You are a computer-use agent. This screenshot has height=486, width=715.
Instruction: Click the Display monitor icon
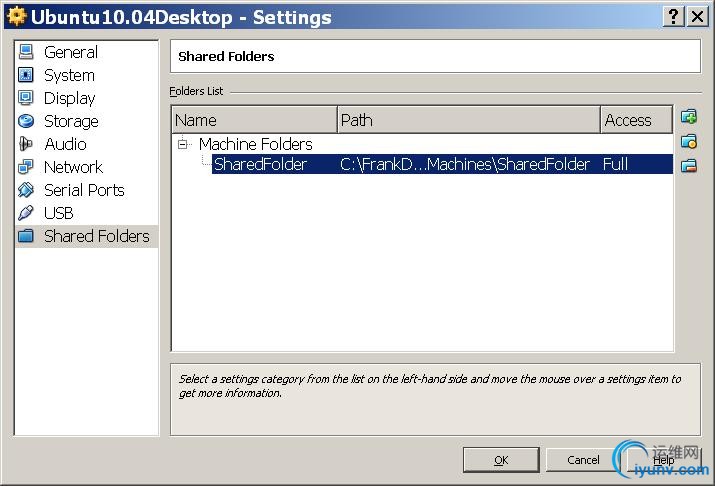(x=26, y=98)
